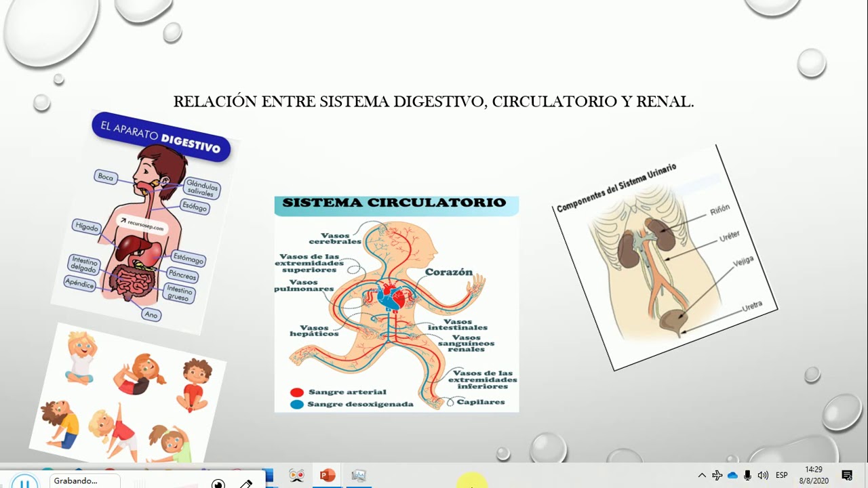The width and height of the screenshot is (868, 488).
Task: Click the Vasos pulmonares label
Action: [304, 285]
